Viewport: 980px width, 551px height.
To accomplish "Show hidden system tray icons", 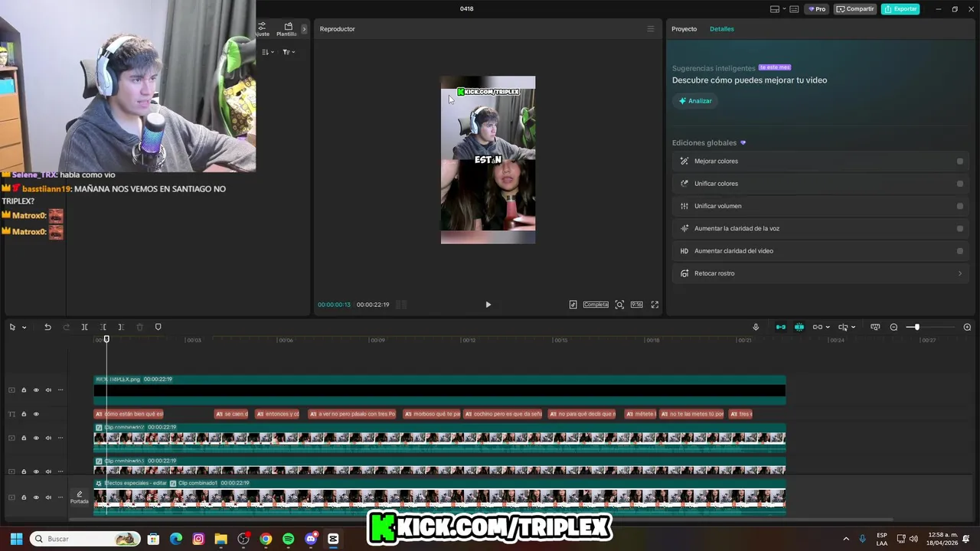I will (846, 539).
